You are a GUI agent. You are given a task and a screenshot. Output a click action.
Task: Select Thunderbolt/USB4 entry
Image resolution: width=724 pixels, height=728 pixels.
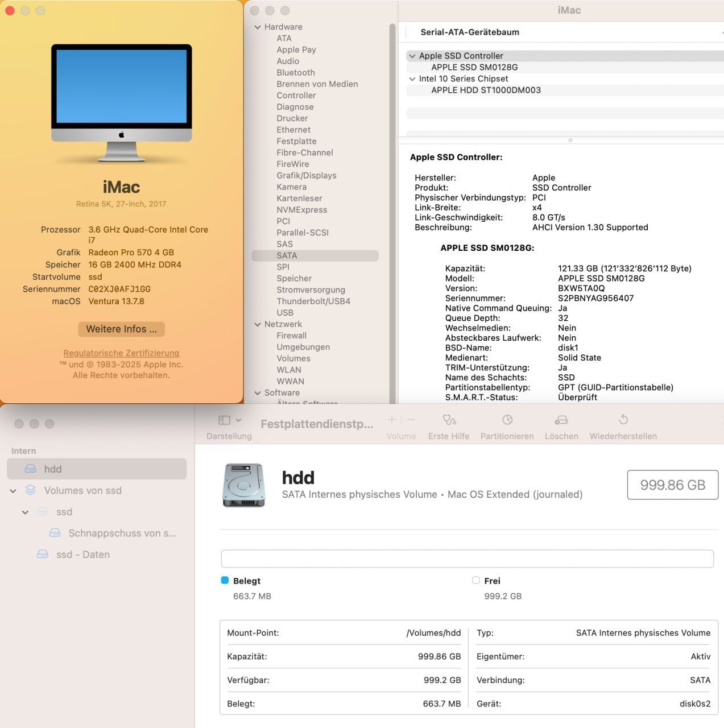[x=313, y=301]
